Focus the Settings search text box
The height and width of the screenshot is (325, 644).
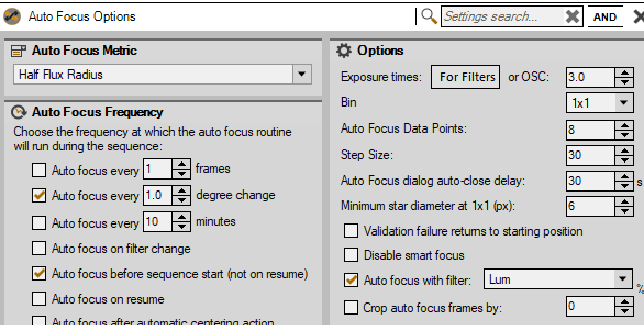tap(503, 16)
